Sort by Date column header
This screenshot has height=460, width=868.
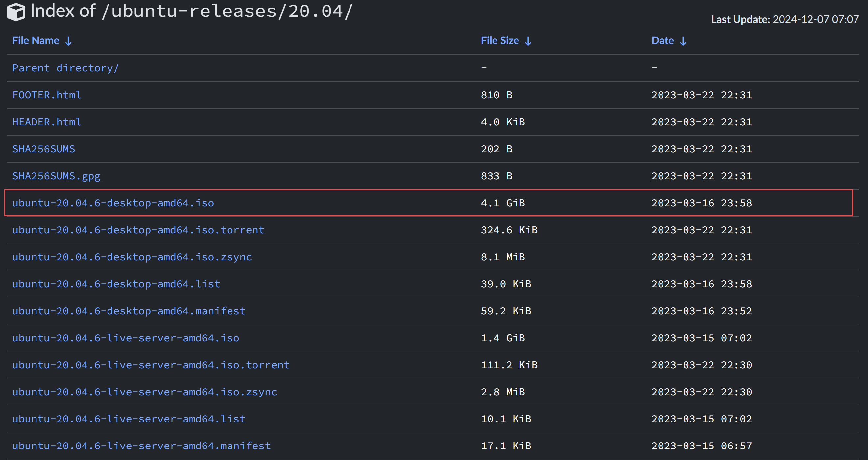[x=663, y=40]
